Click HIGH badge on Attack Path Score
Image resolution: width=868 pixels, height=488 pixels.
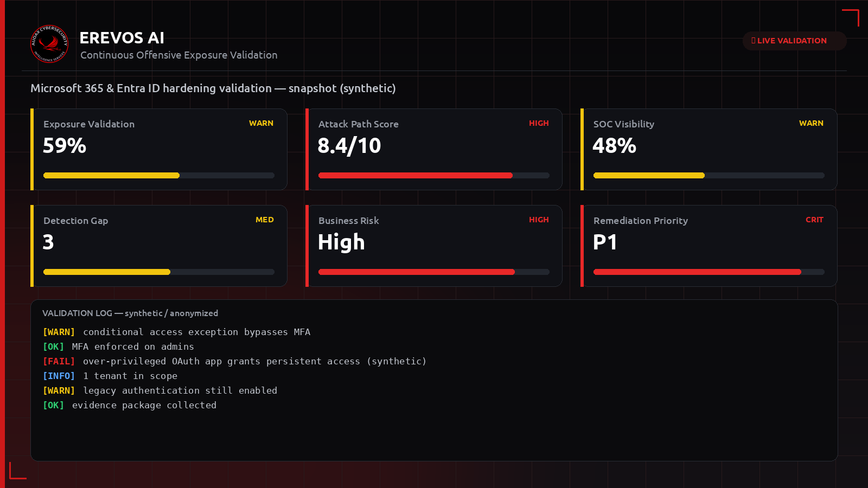(539, 123)
